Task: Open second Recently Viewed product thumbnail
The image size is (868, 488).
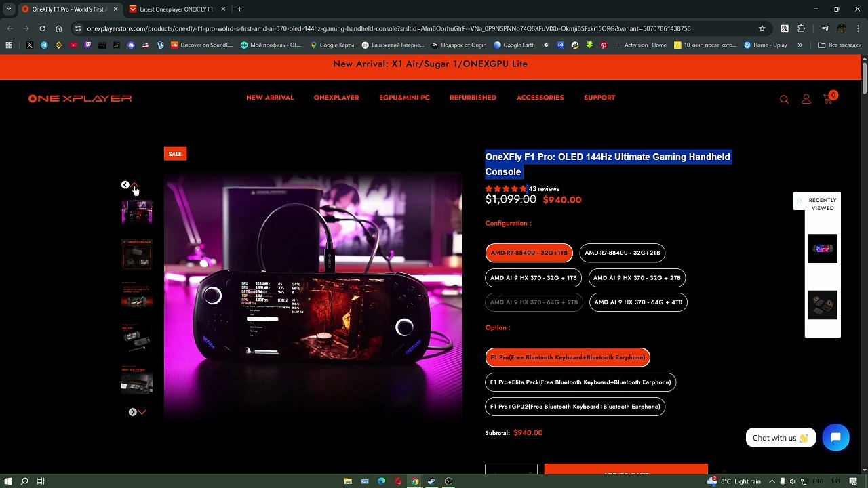Action: (x=823, y=305)
